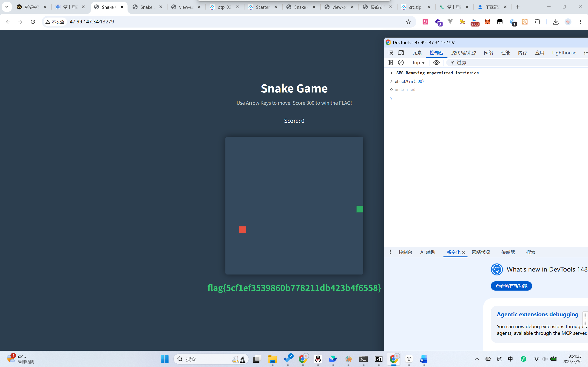Open the 7-Zip taskbar icon
This screenshot has width=588, height=367.
tap(378, 359)
